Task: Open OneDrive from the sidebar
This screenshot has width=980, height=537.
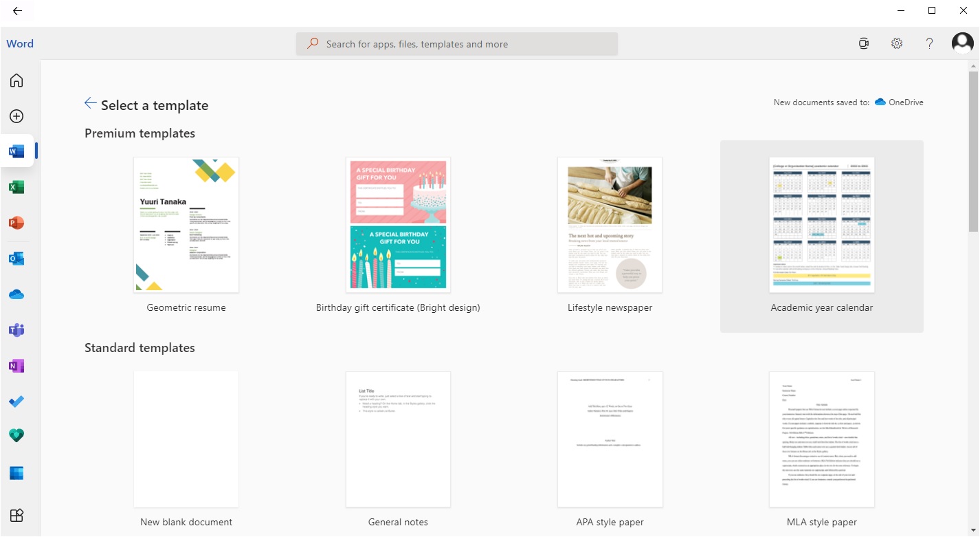Action: [x=16, y=294]
